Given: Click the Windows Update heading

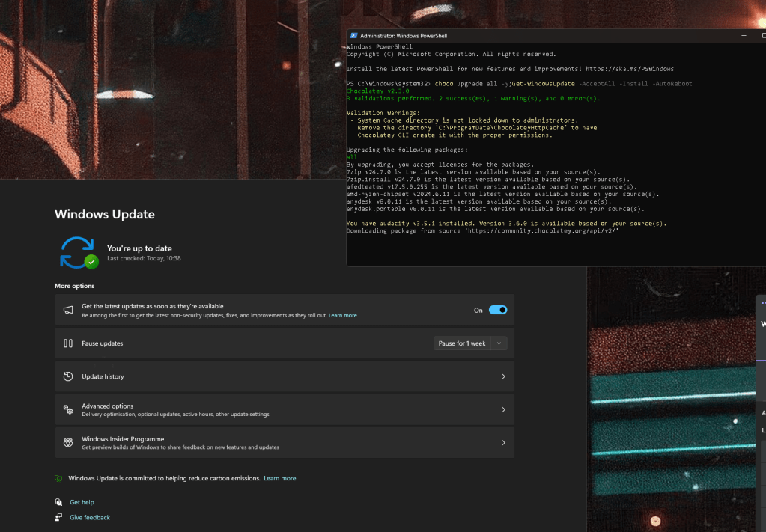Looking at the screenshot, I should 105,214.
